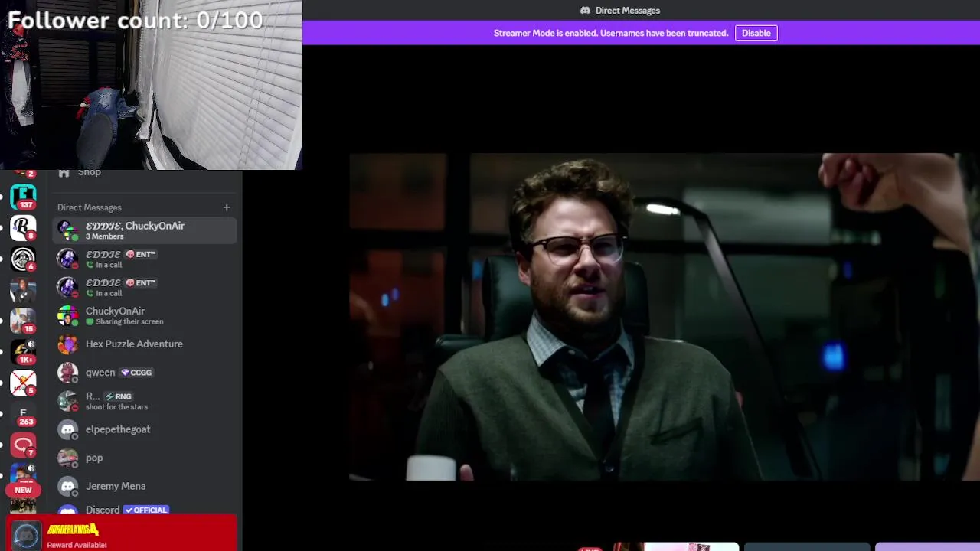This screenshot has height=551, width=980.
Task: Open the white R server with 8 badge
Action: coord(23,227)
